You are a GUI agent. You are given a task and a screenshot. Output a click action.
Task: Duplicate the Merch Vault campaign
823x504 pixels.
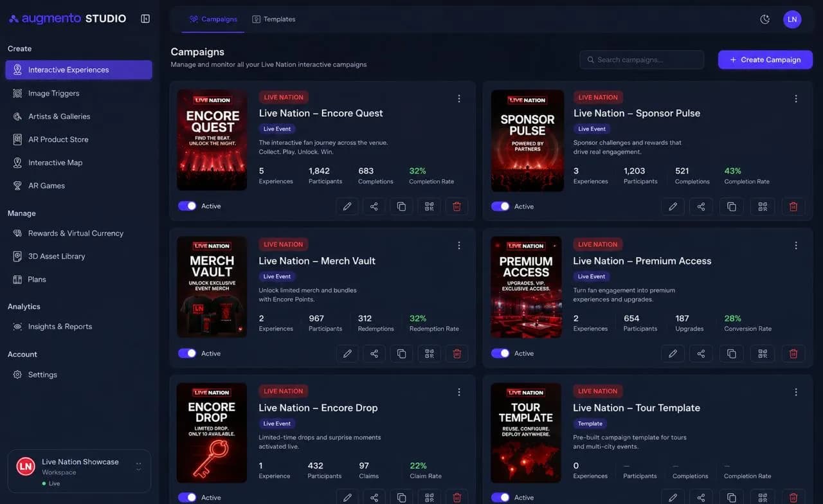[x=401, y=354]
